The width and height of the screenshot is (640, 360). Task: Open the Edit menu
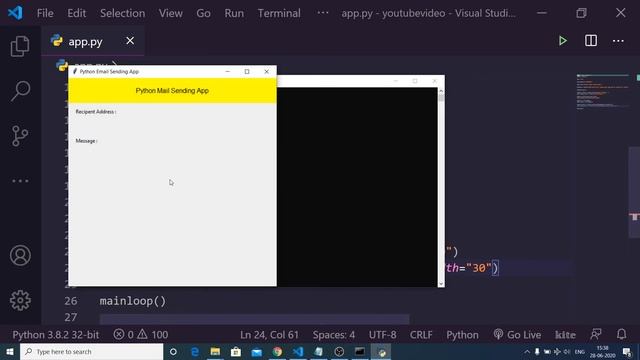point(76,13)
